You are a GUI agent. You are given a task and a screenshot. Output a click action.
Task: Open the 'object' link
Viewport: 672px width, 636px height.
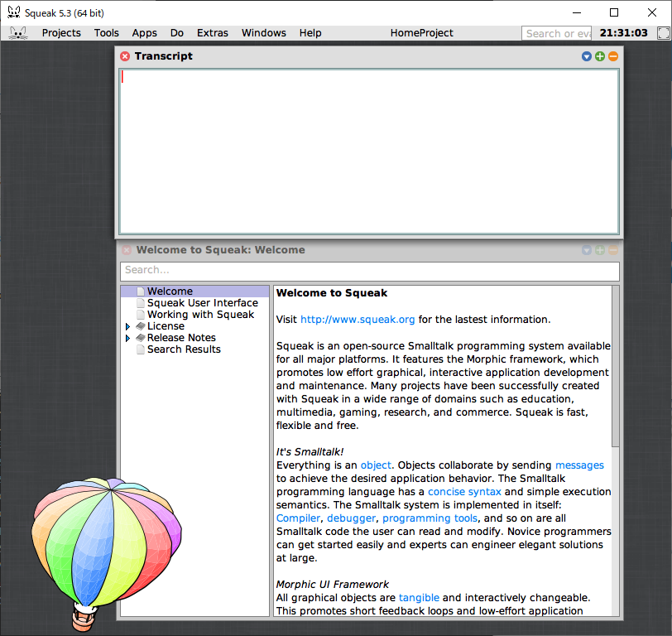point(376,465)
